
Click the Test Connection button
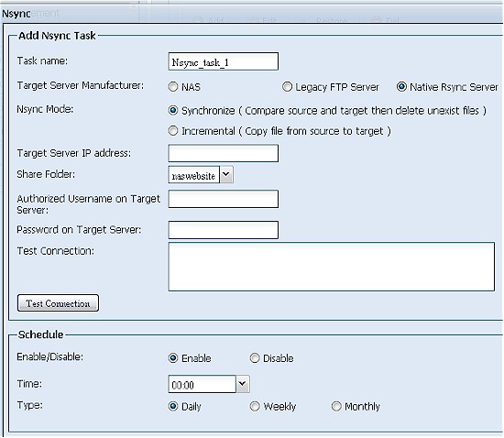click(58, 303)
